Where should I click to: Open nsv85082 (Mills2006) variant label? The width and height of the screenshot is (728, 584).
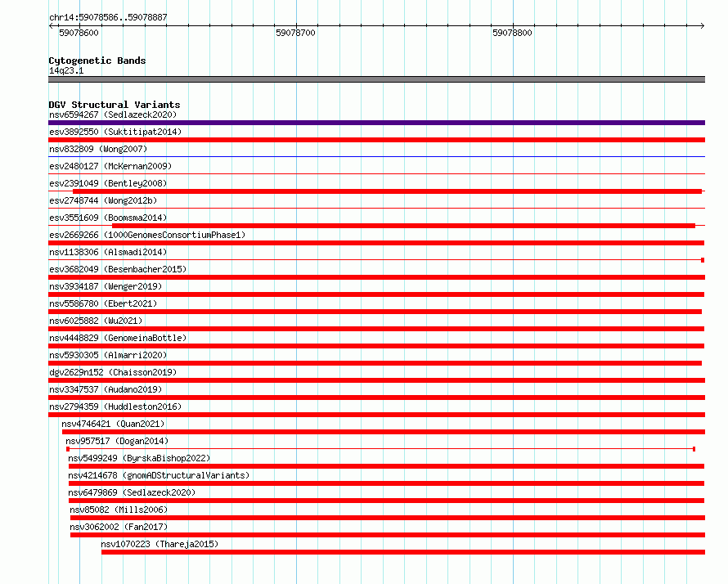click(119, 510)
